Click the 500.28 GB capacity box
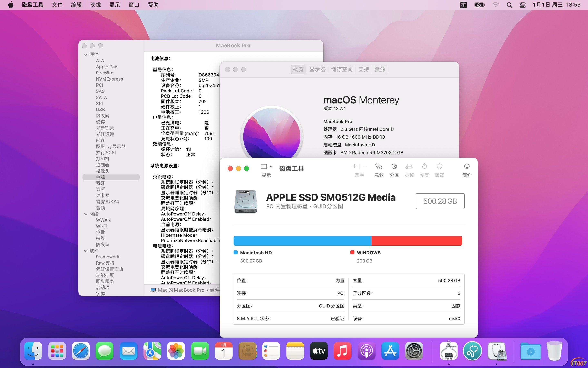The image size is (588, 368). click(x=440, y=201)
